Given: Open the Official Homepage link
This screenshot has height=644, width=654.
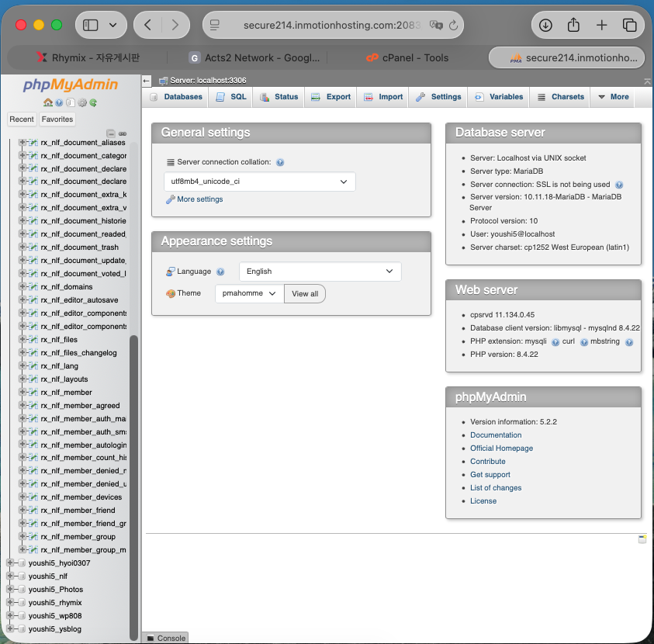Looking at the screenshot, I should [x=501, y=448].
